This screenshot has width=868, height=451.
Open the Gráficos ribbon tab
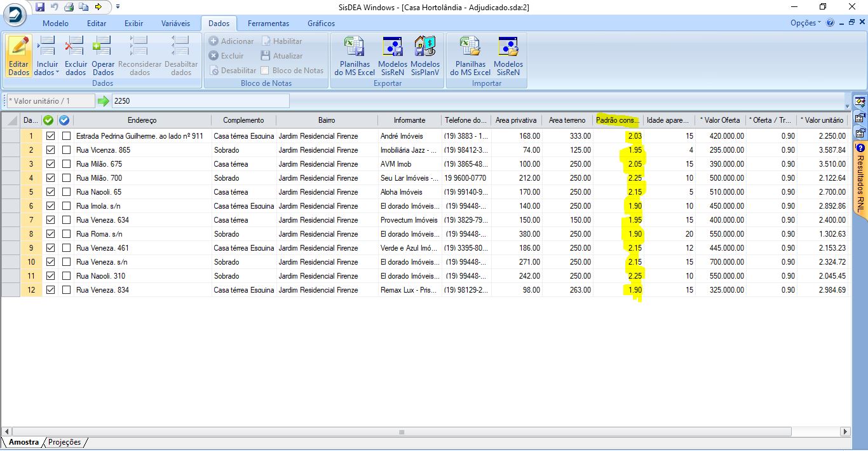tap(321, 23)
